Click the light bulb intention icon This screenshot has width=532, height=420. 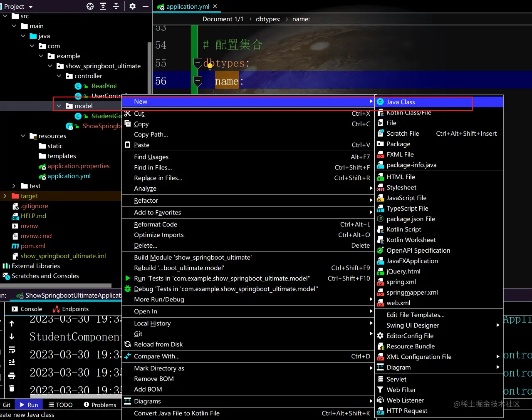coord(210,65)
